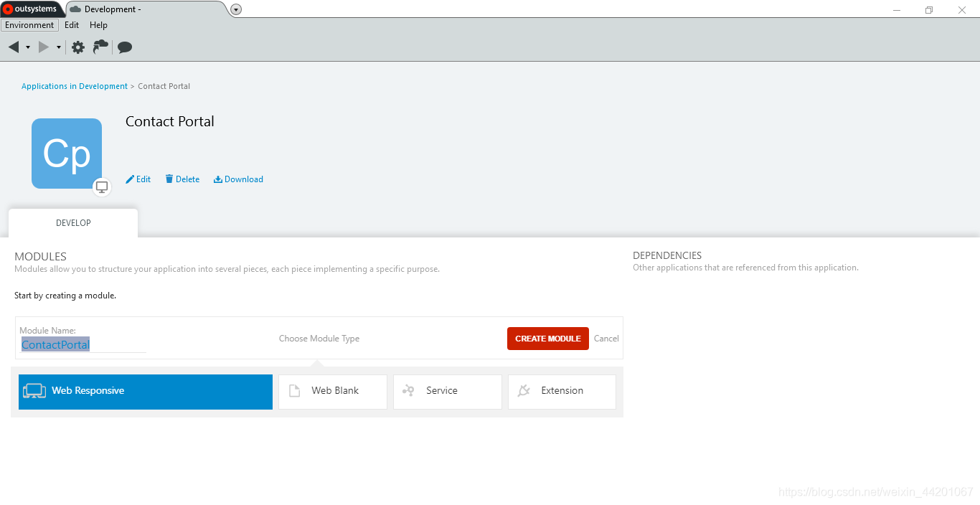Open the Help menu

(x=98, y=25)
